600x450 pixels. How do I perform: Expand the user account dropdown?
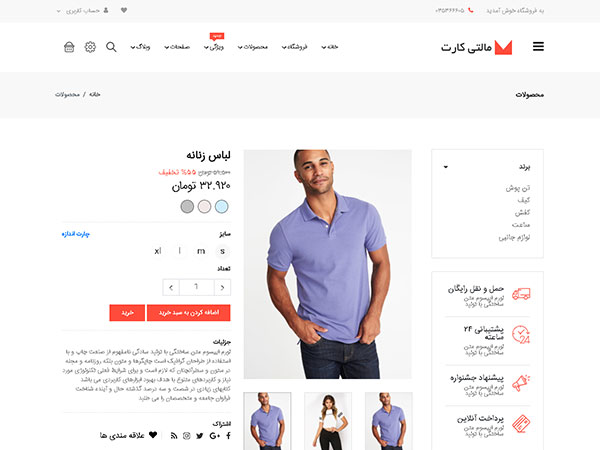pos(83,11)
